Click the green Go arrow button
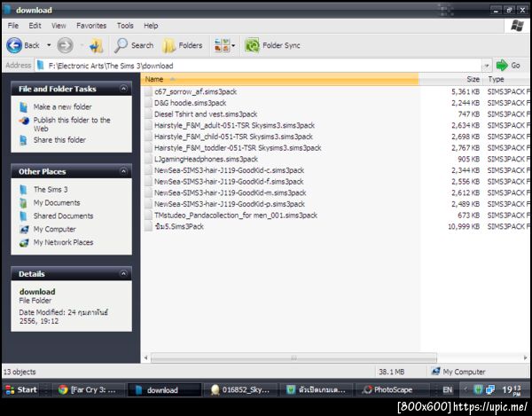This screenshot has height=416, width=532. tap(502, 65)
